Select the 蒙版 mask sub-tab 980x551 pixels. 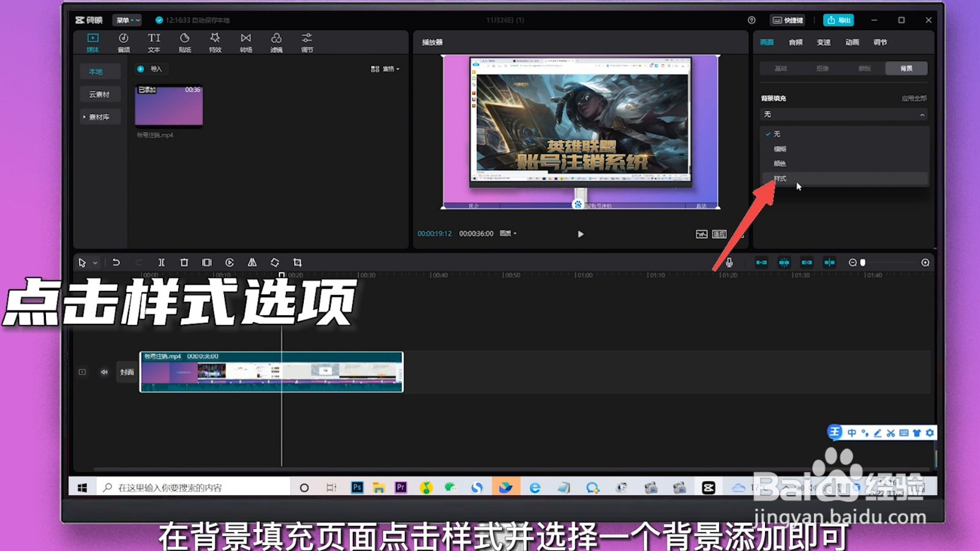864,68
